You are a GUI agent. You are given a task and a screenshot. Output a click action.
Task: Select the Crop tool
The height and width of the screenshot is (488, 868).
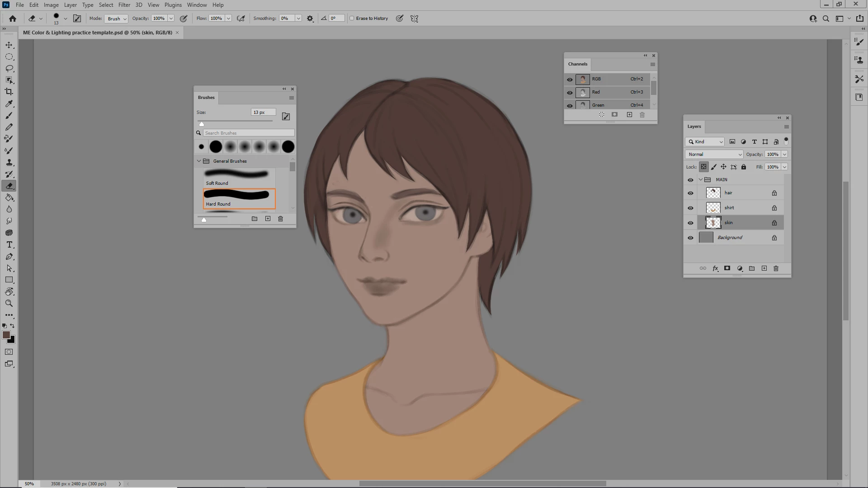(9, 92)
